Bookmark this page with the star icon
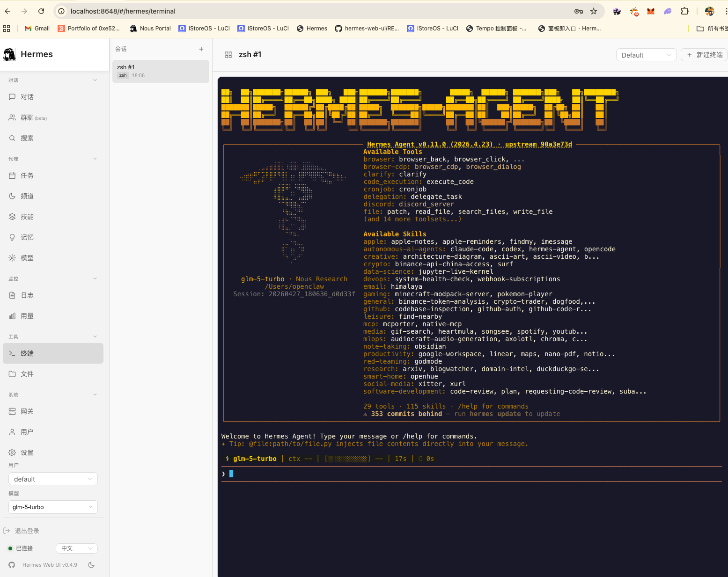The height and width of the screenshot is (577, 728). pyautogui.click(x=594, y=11)
